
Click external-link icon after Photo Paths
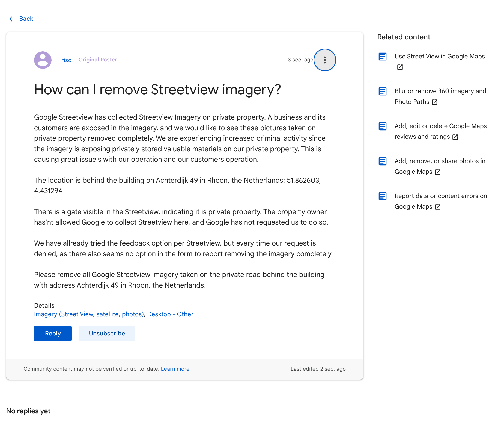tap(435, 102)
